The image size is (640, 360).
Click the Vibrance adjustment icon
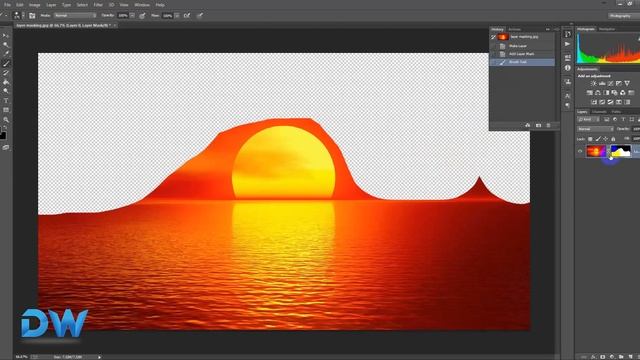pos(627,83)
